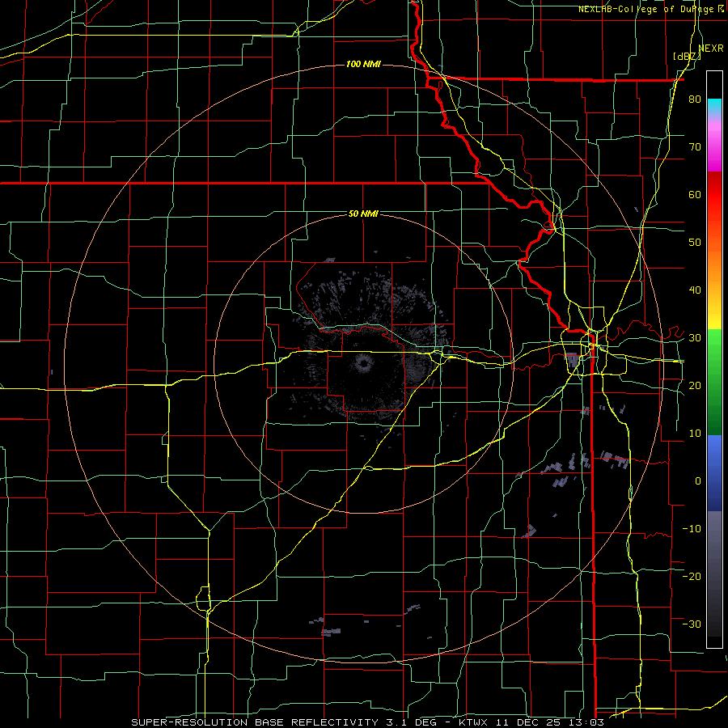Screen dimensions: 728x728
Task: Click the 30 dBZ scale value
Action: click(x=695, y=338)
